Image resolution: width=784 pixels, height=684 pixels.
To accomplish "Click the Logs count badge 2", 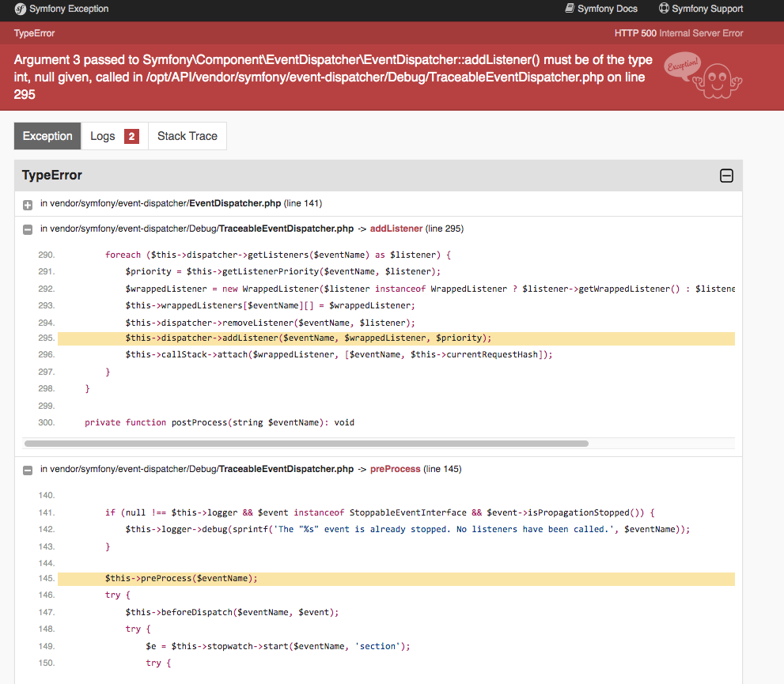I will [131, 136].
